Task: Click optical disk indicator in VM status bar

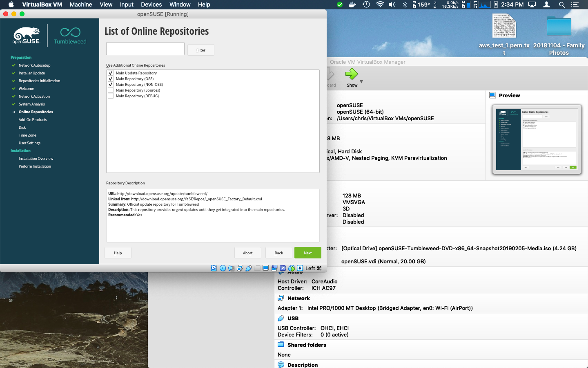Action: (223, 268)
